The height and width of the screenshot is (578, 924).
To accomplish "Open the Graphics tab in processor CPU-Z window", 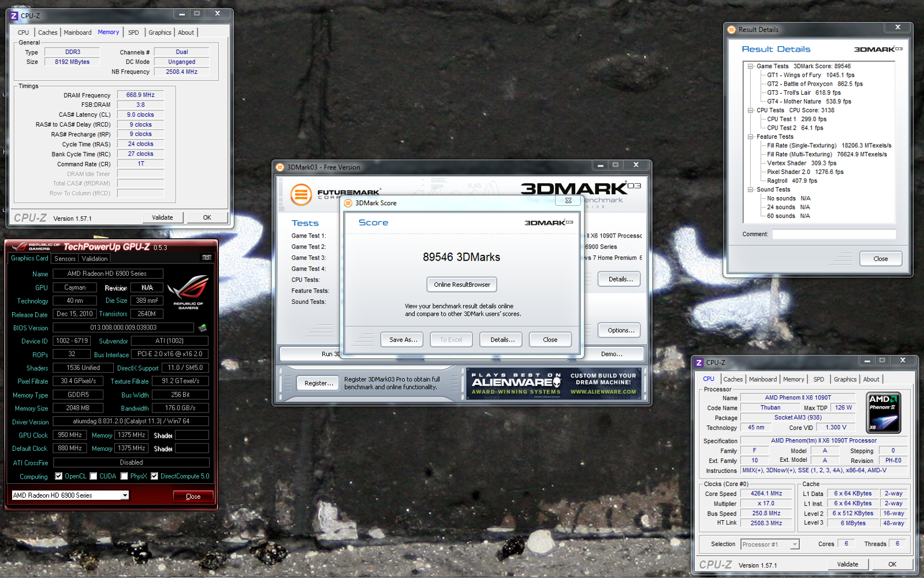I will coord(845,380).
